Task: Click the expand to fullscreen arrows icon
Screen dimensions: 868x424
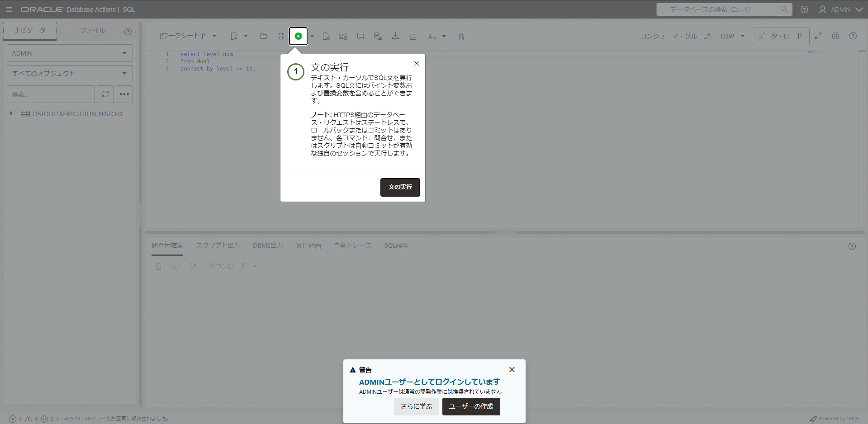Action: tap(818, 36)
